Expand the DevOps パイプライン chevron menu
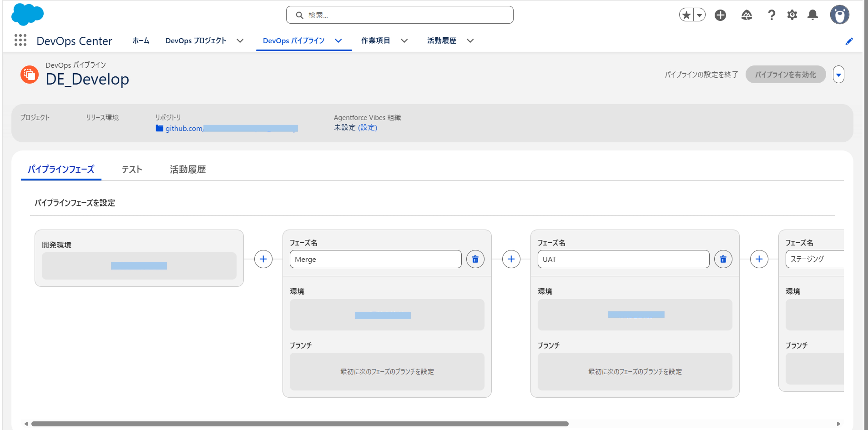The image size is (868, 430). pyautogui.click(x=338, y=41)
